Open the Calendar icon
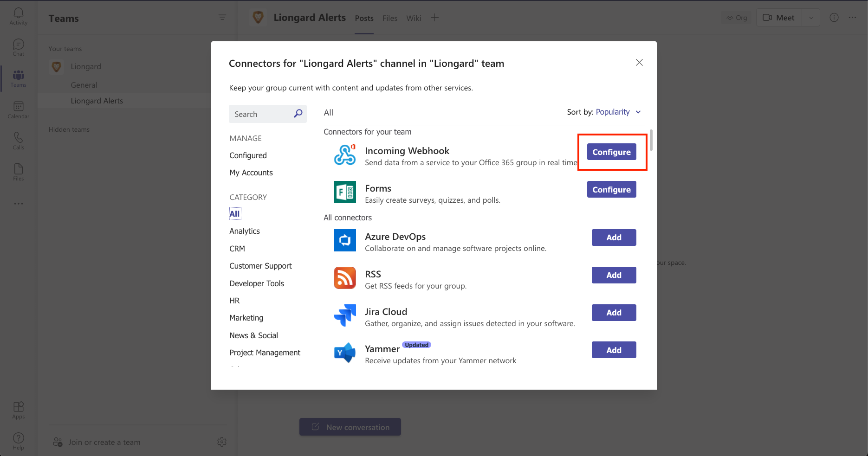The width and height of the screenshot is (868, 456). [19, 110]
